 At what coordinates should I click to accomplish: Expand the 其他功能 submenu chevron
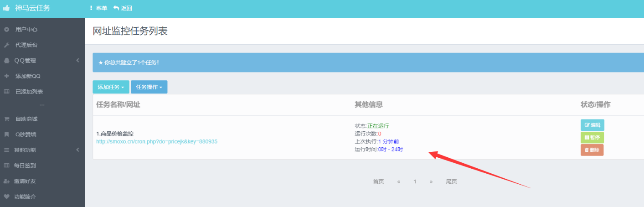tap(77, 150)
